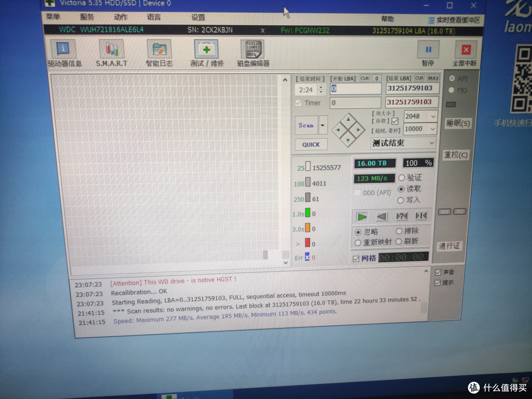Image resolution: width=532 pixels, height=399 pixels.
Task: Click the right arrow of the navigation diamond
Action: coord(358,129)
